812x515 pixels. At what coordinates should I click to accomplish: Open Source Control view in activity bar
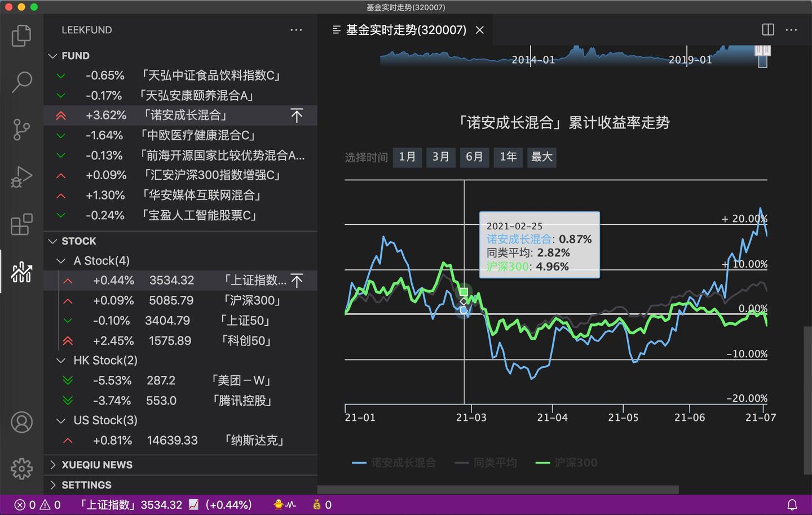(21, 130)
